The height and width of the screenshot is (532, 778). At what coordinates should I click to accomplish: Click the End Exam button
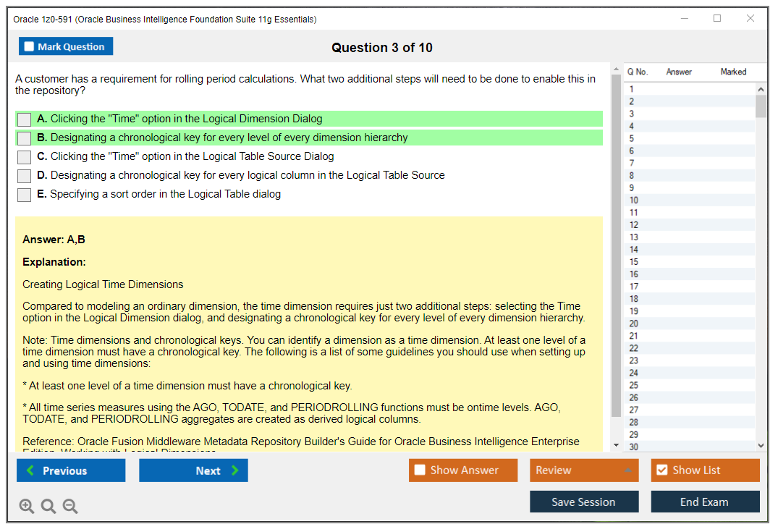(705, 502)
